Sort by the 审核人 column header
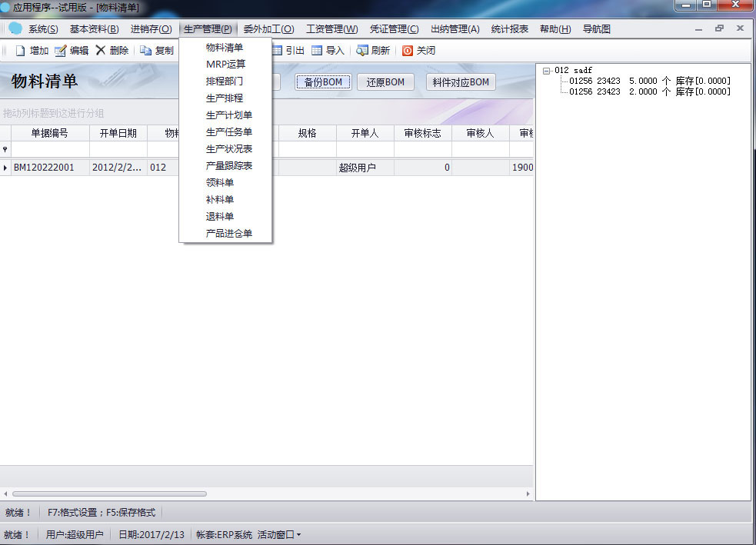 pos(480,133)
